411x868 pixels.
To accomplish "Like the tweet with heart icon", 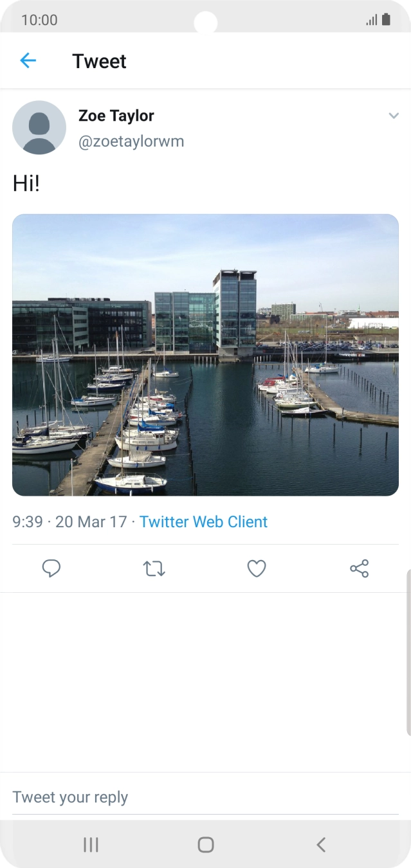I will point(257,568).
